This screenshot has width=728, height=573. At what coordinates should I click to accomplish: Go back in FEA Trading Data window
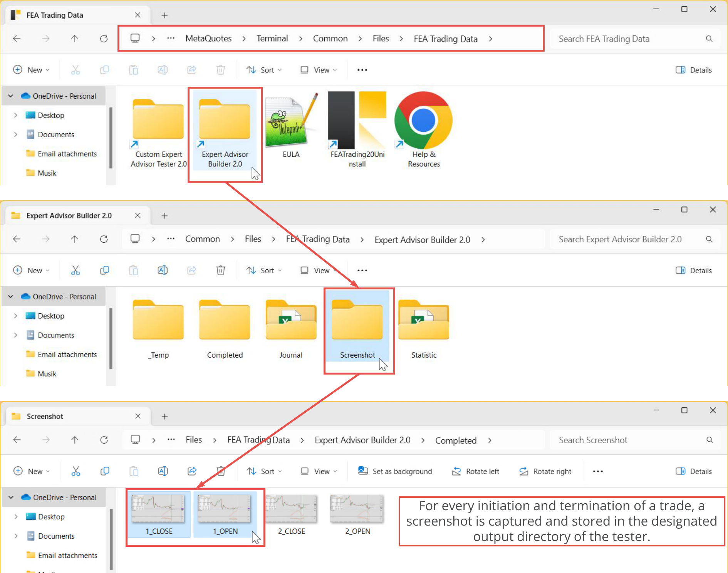click(17, 39)
